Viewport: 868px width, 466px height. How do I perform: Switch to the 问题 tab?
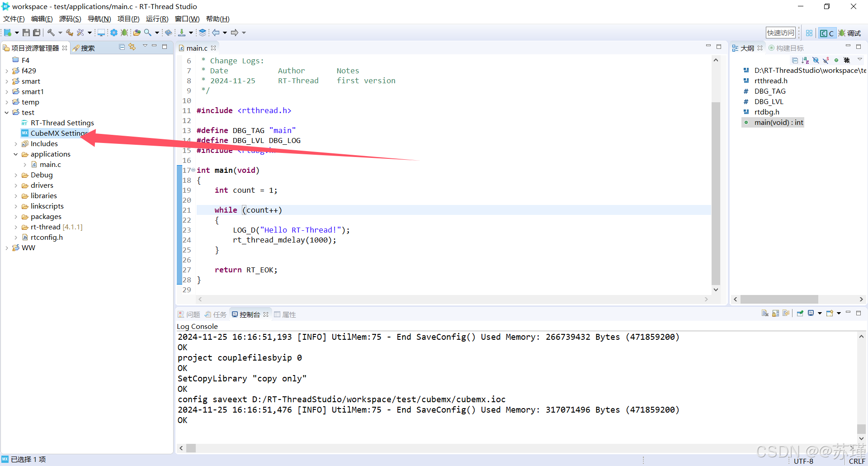click(x=189, y=314)
